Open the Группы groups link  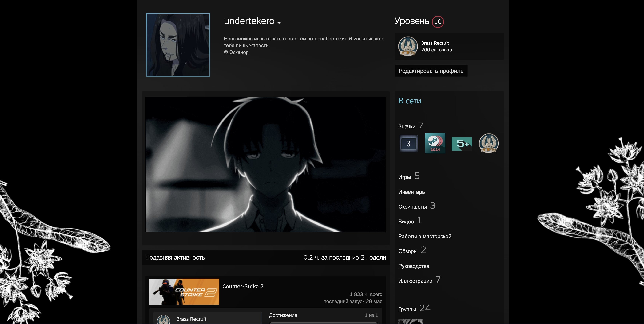[414, 309]
